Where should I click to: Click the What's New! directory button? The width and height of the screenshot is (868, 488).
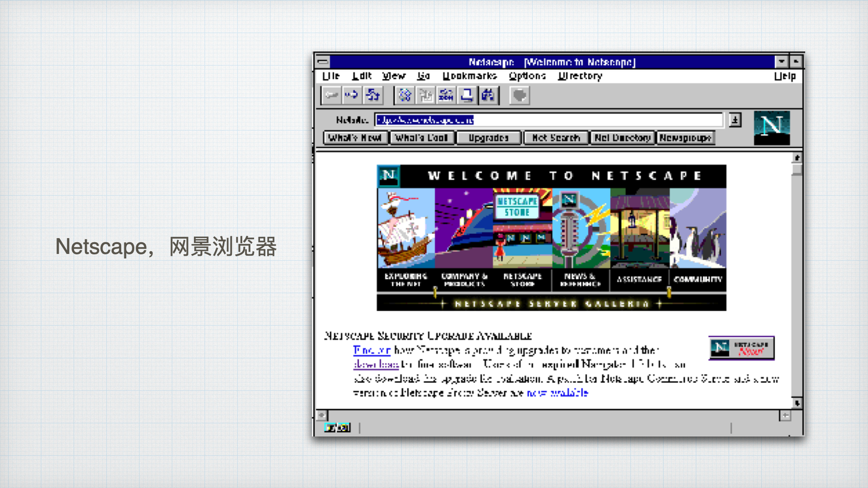coord(355,138)
